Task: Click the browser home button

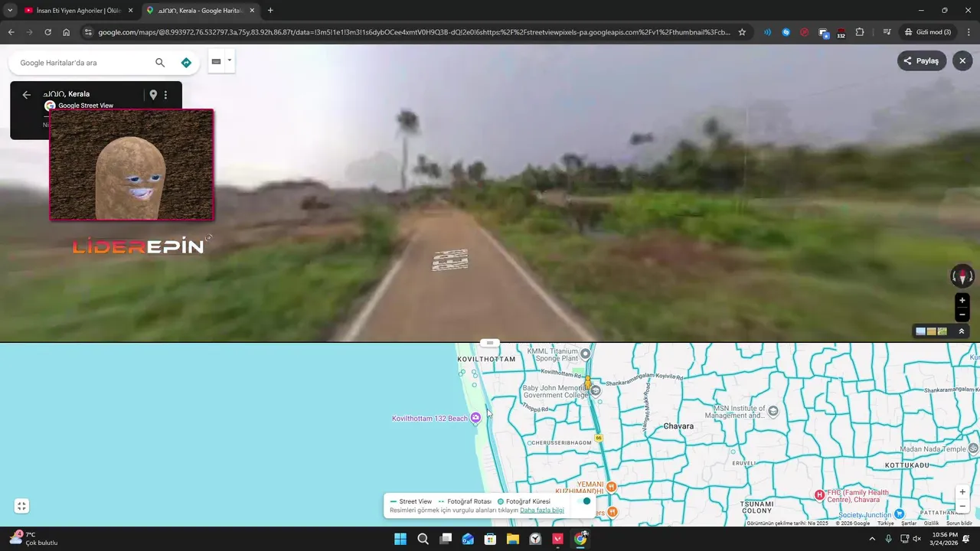Action: (x=67, y=32)
